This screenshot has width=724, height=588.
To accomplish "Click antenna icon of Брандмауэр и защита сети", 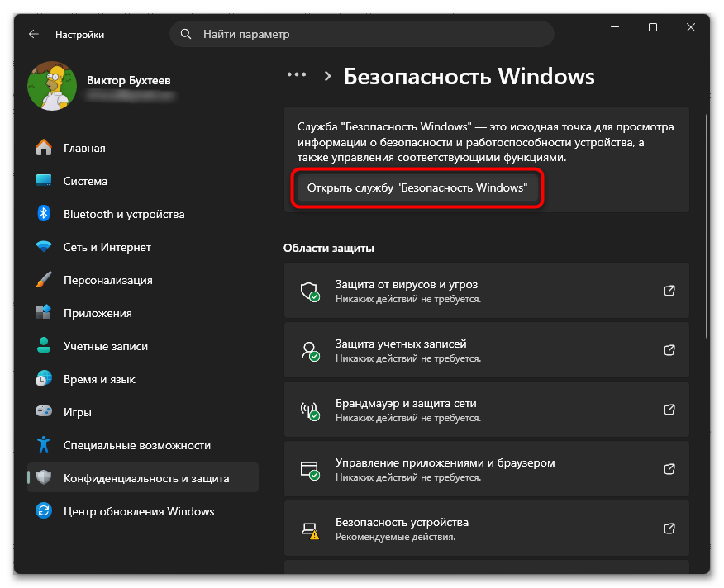I will coord(310,410).
